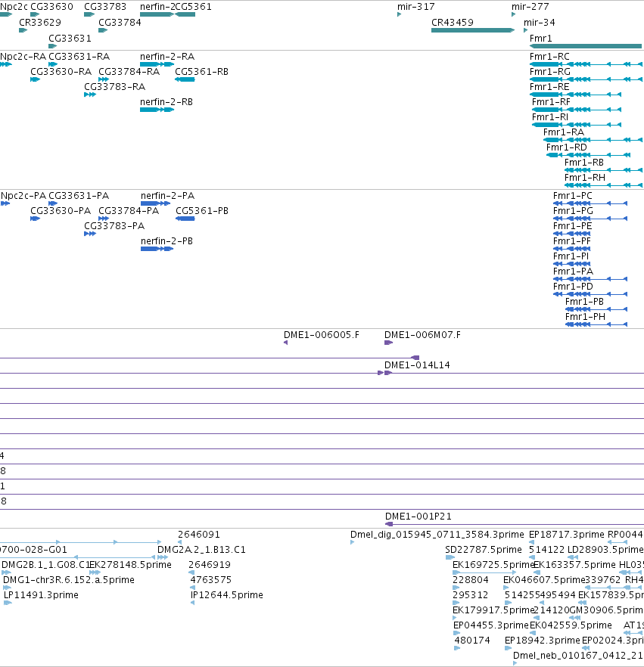Image resolution: width=644 pixels, height=667 pixels.
Task: Select EST 339762
Action: pyautogui.click(x=602, y=580)
